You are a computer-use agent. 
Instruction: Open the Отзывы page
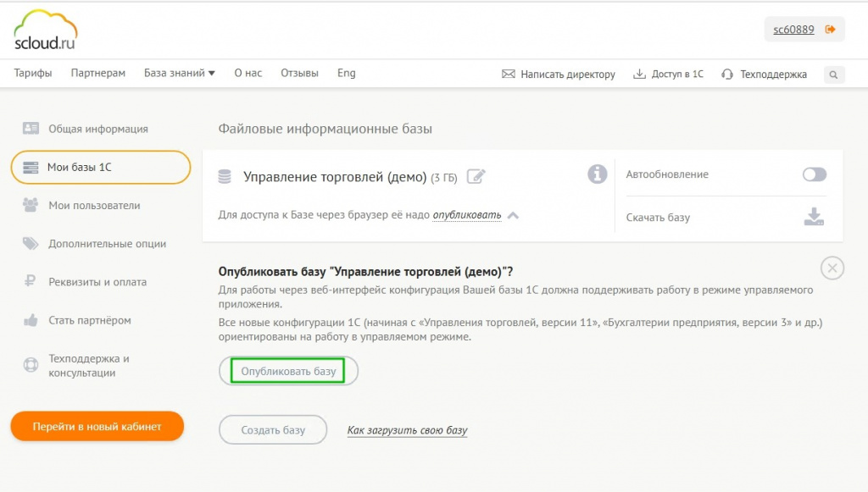[x=299, y=73]
